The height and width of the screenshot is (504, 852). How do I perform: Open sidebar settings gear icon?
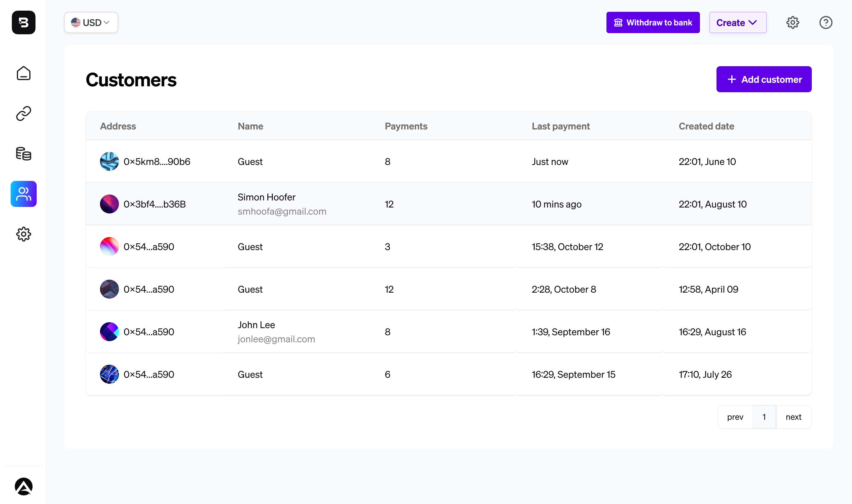pos(23,234)
